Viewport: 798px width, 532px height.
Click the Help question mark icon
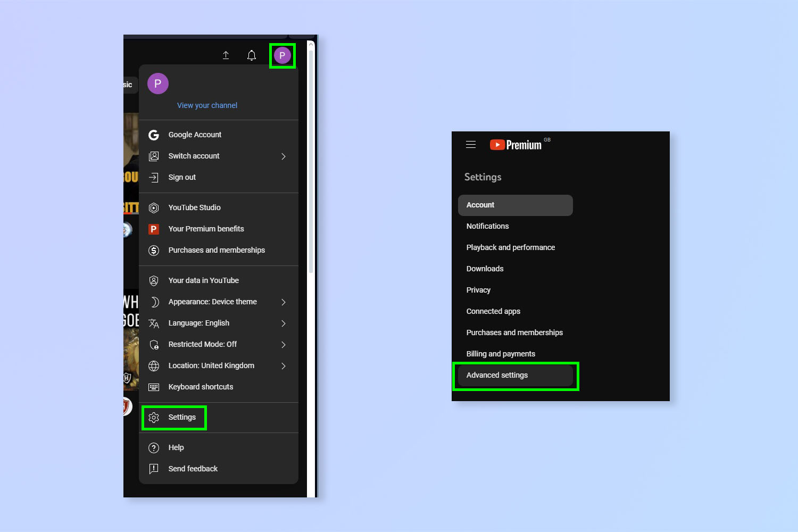pos(154,448)
